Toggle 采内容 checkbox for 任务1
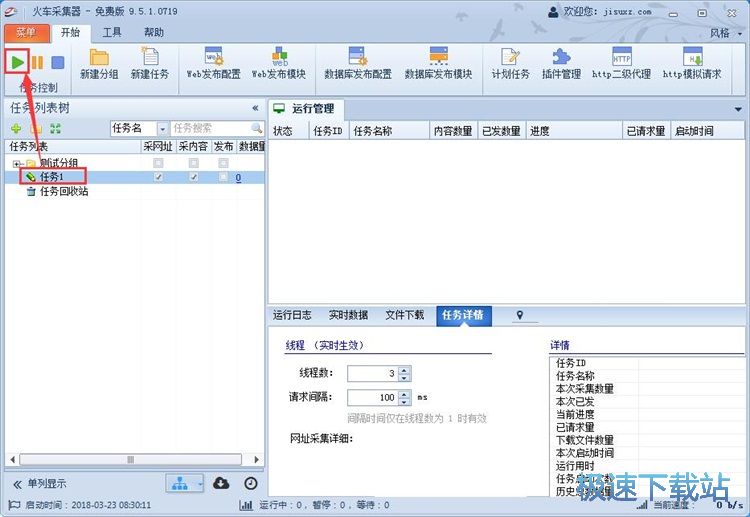 point(193,177)
